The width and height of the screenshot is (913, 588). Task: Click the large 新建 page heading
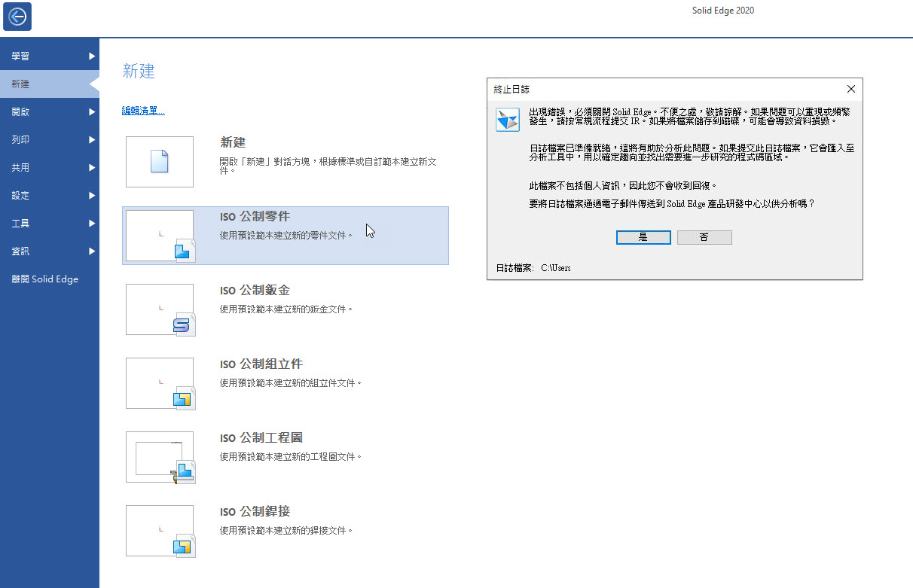pos(139,72)
